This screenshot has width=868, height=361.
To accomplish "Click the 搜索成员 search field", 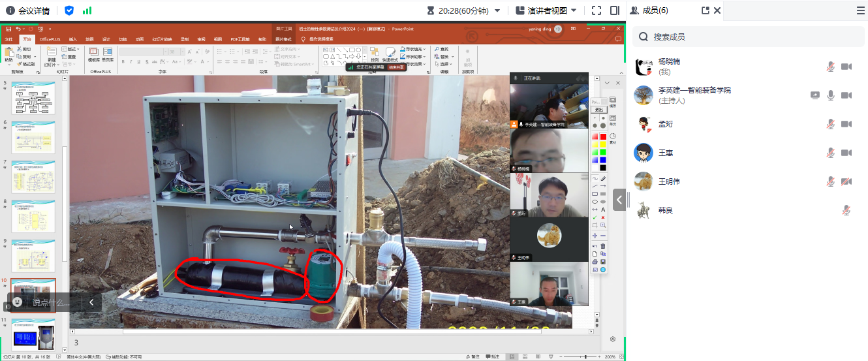I will [x=751, y=37].
